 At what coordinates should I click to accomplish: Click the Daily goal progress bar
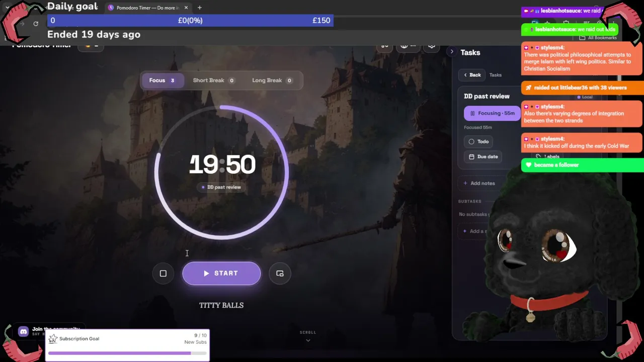(190, 21)
